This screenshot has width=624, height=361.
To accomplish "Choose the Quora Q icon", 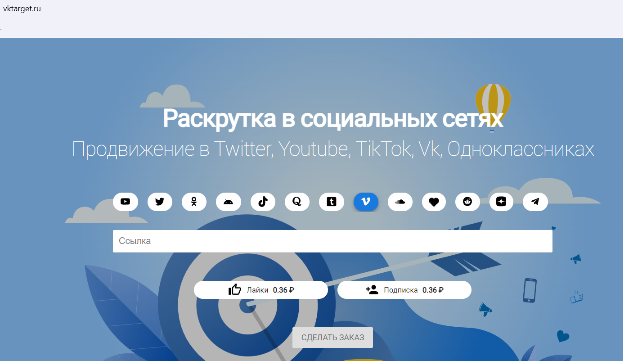I will pyautogui.click(x=297, y=202).
